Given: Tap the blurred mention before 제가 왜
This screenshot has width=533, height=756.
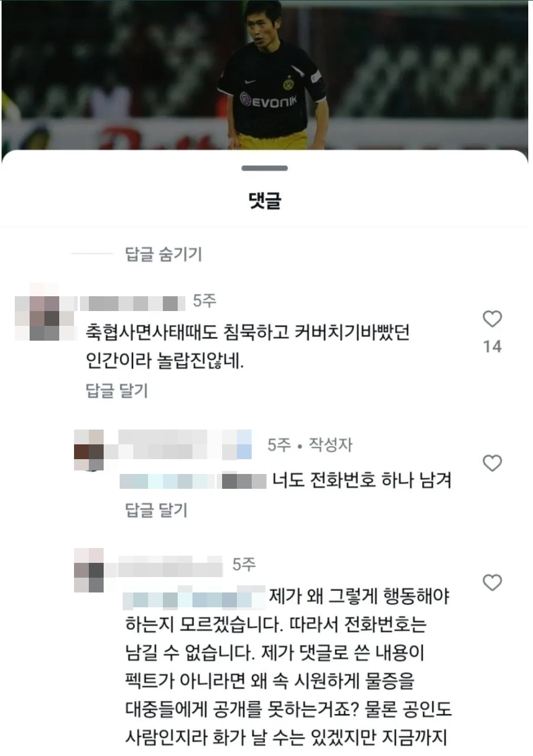Looking at the screenshot, I should coord(195,597).
